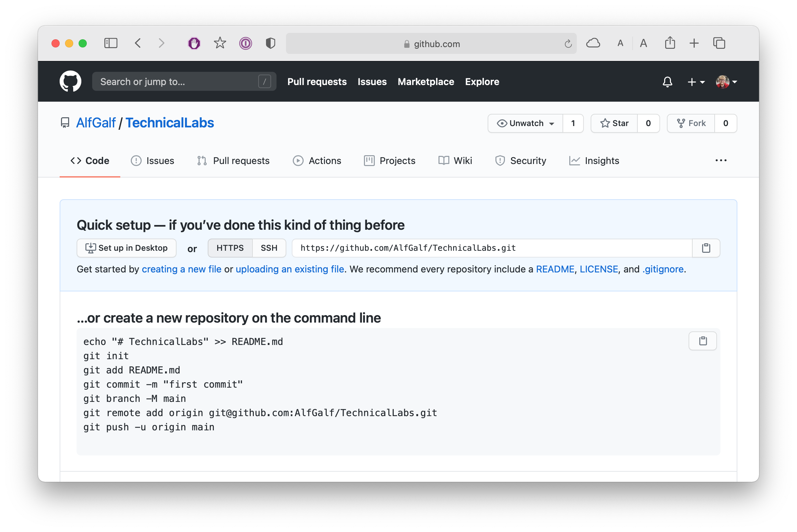Open the purple hand privacy extension icon
797x532 pixels.
coord(194,43)
